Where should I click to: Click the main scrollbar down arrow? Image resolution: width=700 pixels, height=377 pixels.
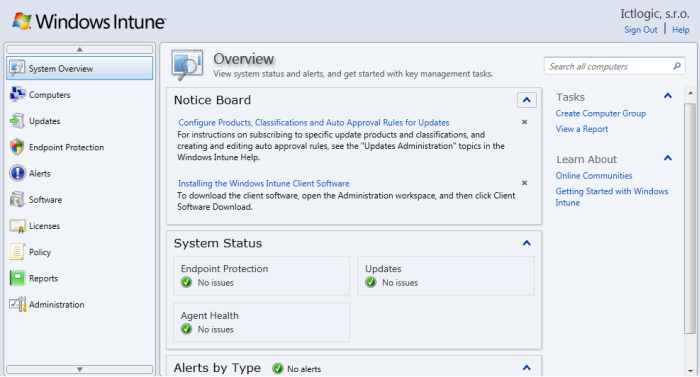[690, 371]
